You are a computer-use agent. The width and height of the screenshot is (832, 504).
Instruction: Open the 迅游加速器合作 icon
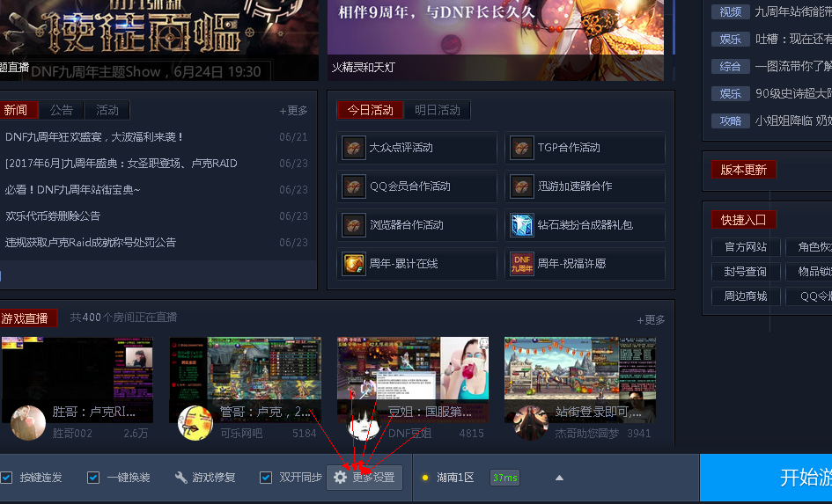tap(521, 186)
